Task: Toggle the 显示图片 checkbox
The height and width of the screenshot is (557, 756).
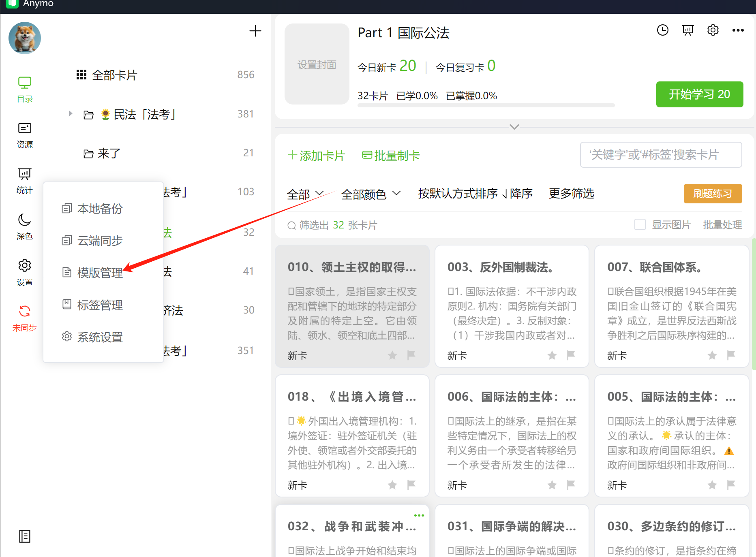Action: 640,224
